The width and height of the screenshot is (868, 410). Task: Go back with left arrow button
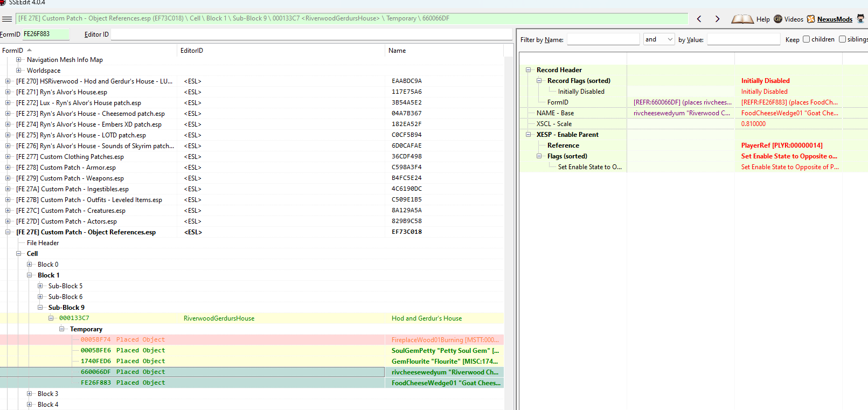point(699,19)
